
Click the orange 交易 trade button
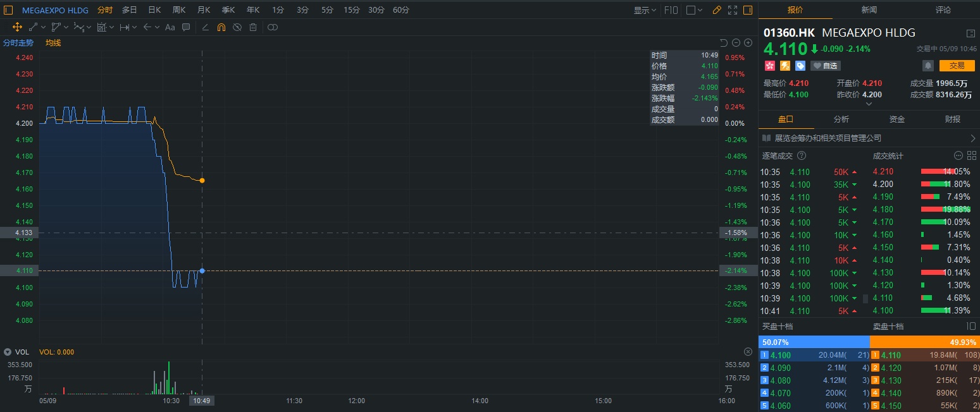tap(957, 66)
